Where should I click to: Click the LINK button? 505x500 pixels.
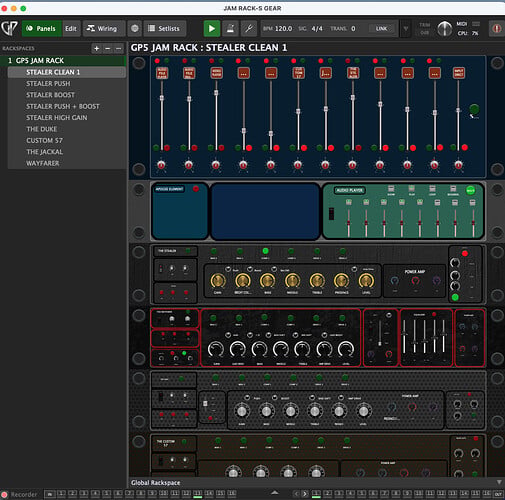tap(381, 29)
